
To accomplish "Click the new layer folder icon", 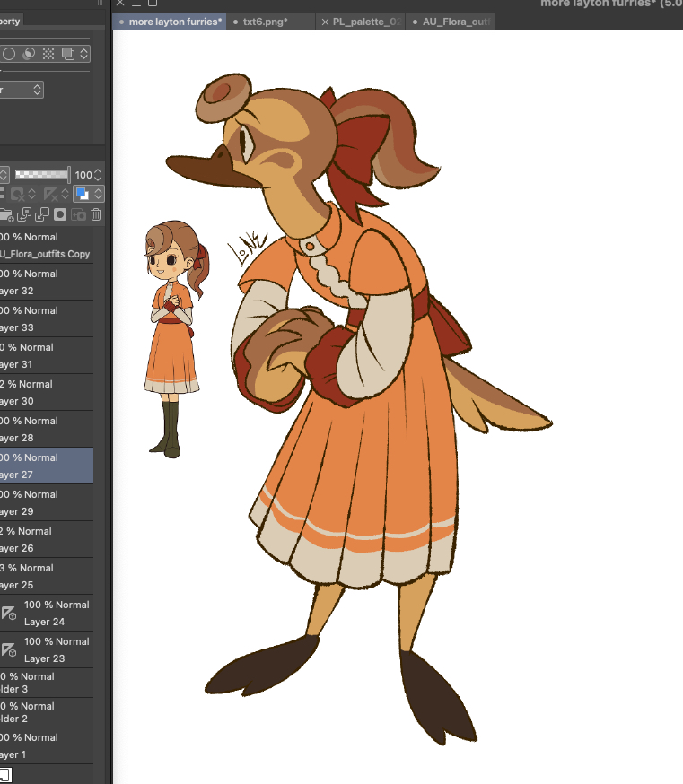I will pos(6,214).
